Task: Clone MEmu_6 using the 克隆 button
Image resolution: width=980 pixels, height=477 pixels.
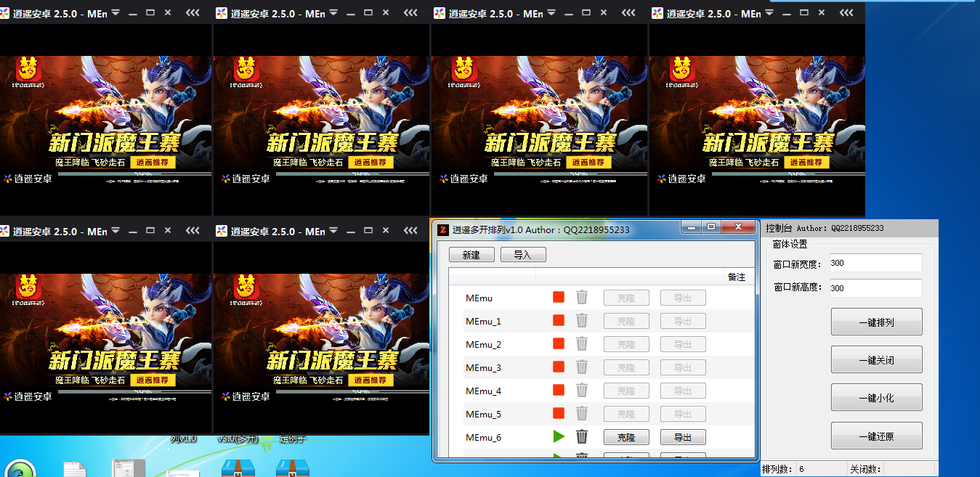Action: 626,437
